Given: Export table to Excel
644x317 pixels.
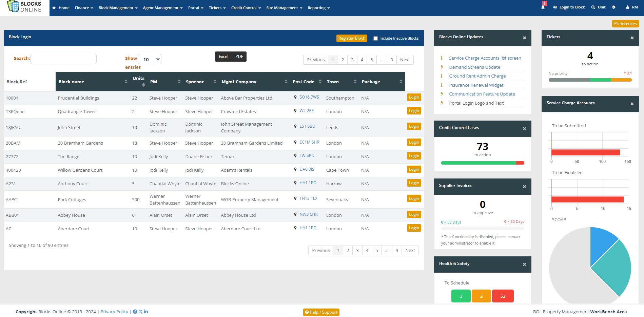Looking at the screenshot, I should (x=223, y=57).
